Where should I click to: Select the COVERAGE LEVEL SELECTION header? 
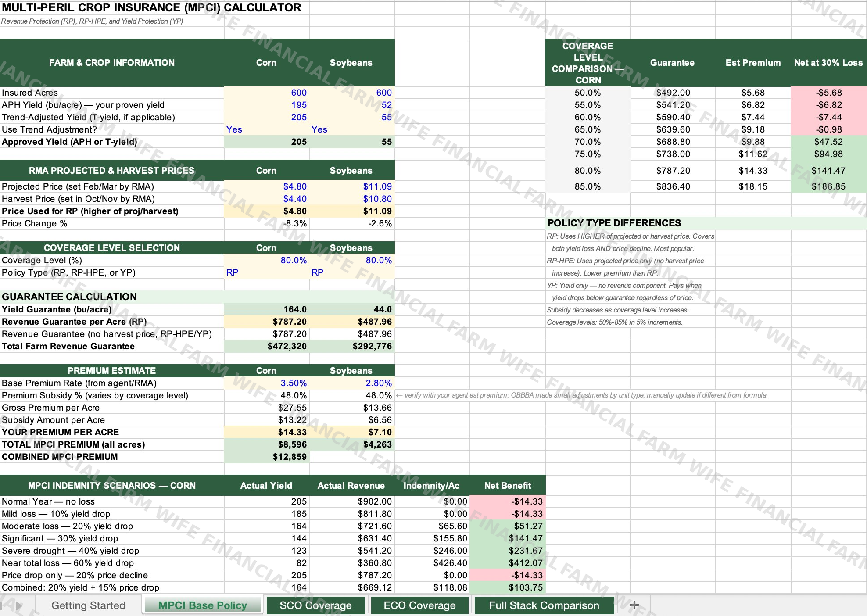point(112,248)
